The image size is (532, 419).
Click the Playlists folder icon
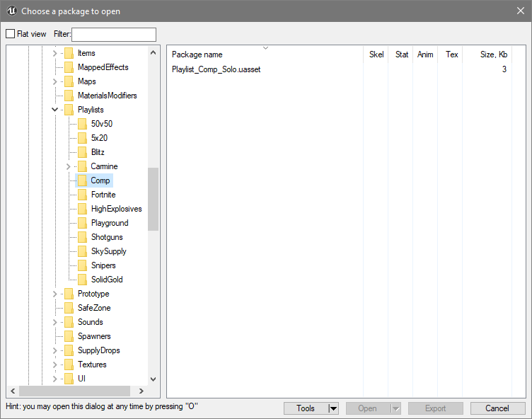(x=69, y=110)
